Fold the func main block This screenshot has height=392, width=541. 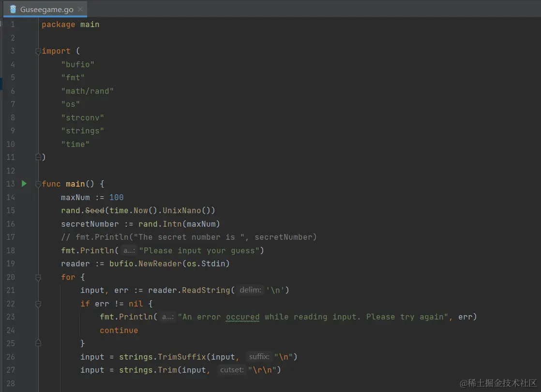point(38,184)
